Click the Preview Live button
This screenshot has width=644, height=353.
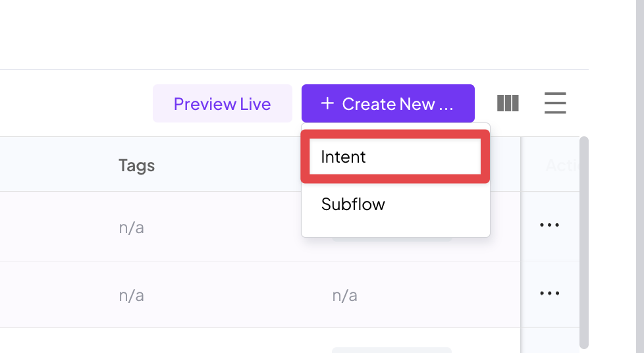tap(222, 103)
